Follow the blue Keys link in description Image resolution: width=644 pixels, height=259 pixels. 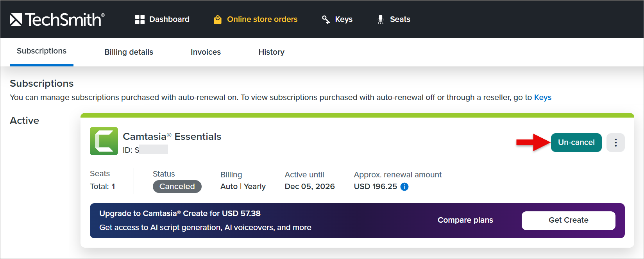542,97
